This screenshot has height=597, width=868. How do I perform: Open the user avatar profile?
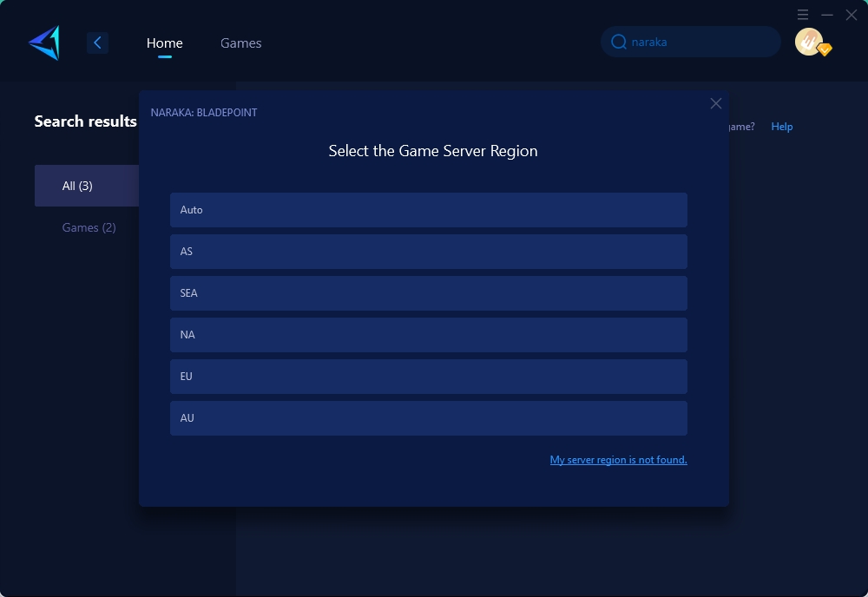(x=809, y=42)
